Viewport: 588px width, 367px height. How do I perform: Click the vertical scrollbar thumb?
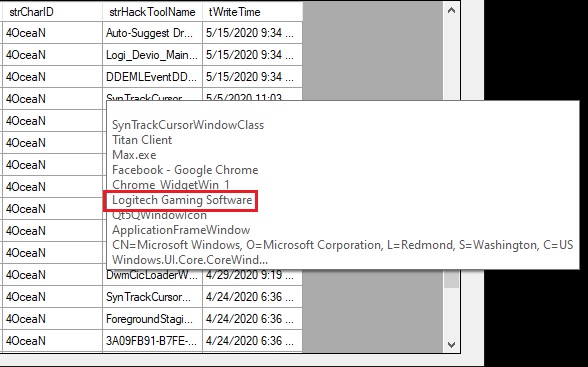click(452, 279)
